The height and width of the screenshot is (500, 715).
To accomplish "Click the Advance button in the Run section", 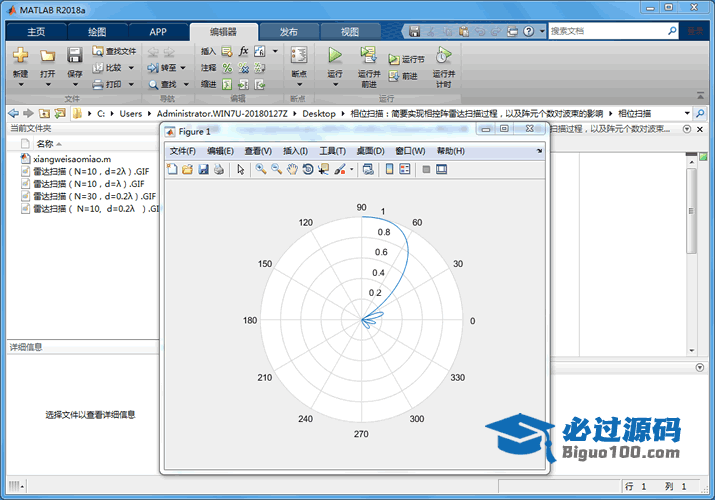I will coord(403,76).
